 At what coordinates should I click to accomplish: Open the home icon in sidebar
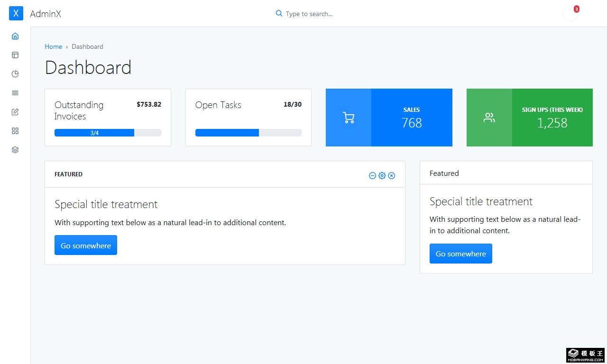pyautogui.click(x=15, y=36)
